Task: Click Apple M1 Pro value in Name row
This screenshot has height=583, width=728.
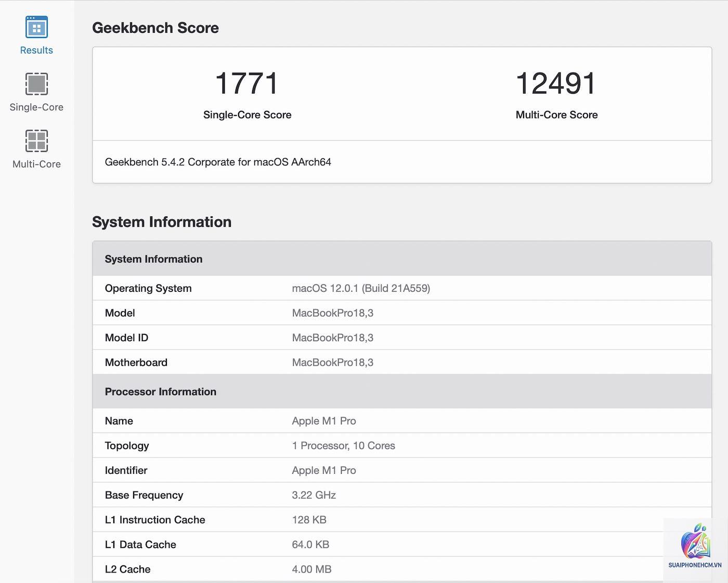Action: click(x=324, y=421)
